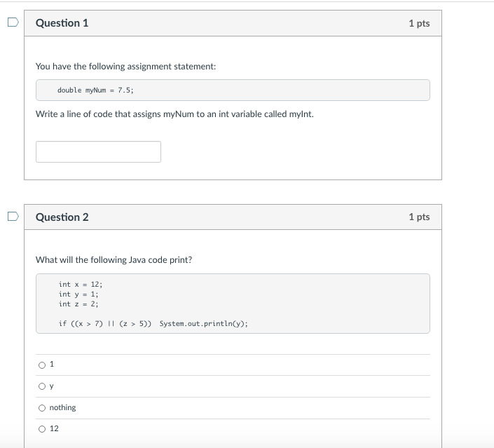Click the Question 1 answer text box
Viewport: 494px width, 448px height.
98,151
